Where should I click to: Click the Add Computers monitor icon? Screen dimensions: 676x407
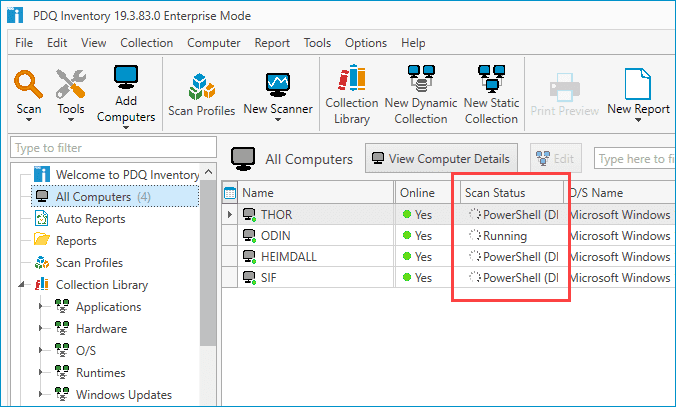pos(126,77)
